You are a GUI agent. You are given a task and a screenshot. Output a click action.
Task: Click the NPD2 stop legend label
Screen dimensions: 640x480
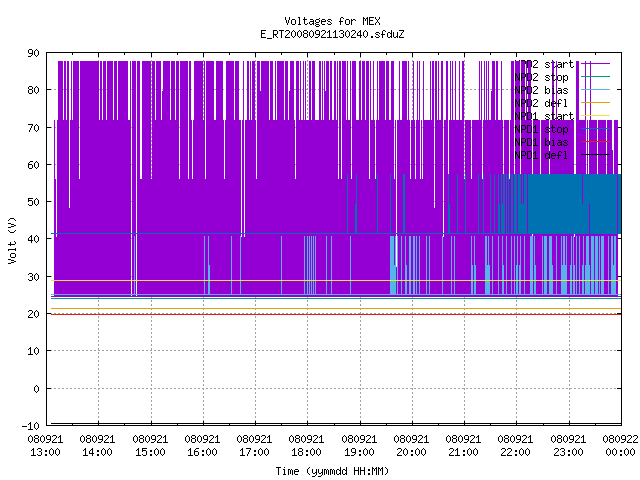[541, 77]
